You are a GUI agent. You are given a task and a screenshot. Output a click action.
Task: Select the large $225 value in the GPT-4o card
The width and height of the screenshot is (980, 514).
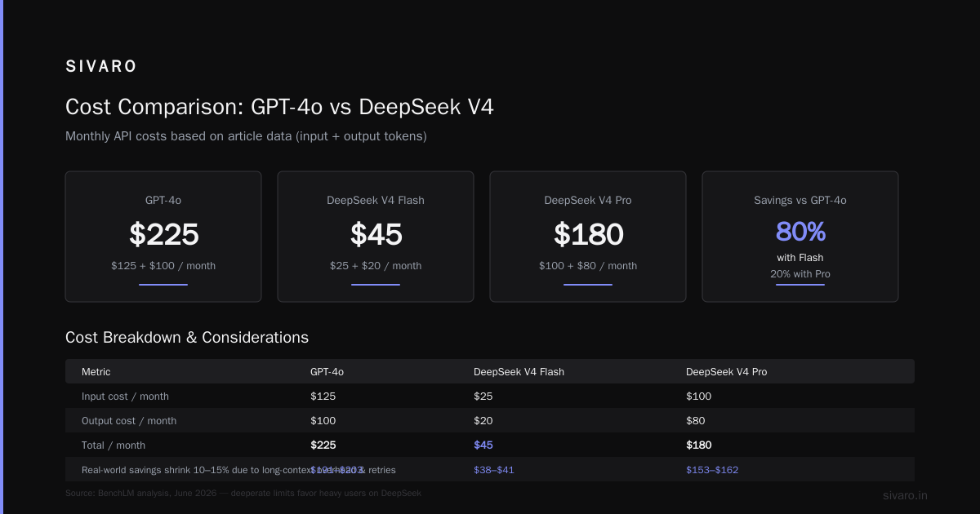coord(163,234)
